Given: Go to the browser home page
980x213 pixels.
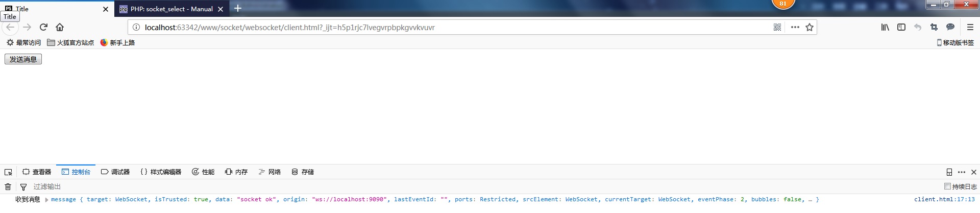Looking at the screenshot, I should (60, 27).
